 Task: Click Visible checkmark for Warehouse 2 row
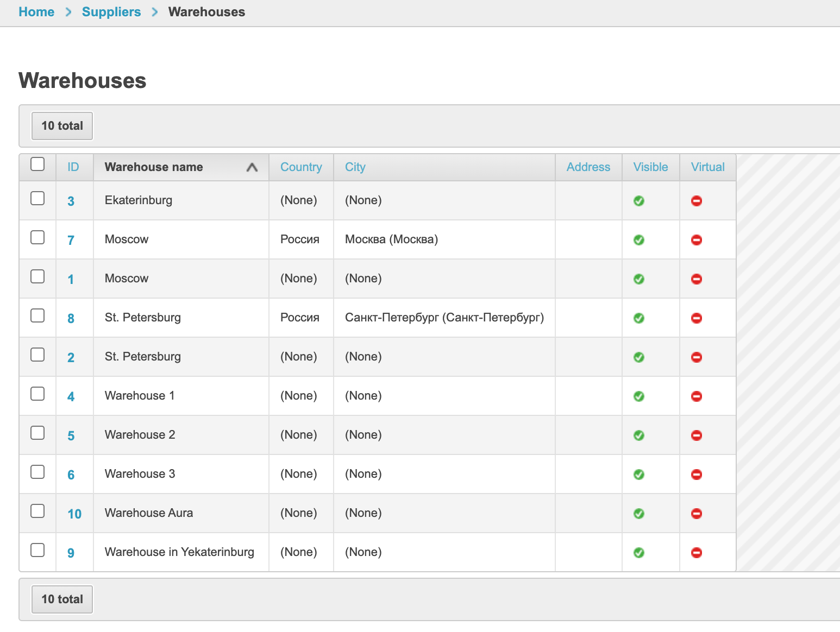click(x=639, y=435)
